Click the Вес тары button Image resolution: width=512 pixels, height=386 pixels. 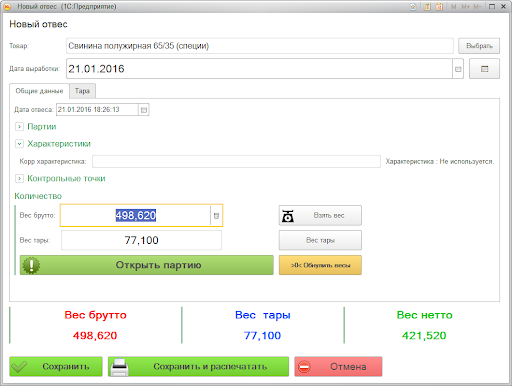point(320,240)
